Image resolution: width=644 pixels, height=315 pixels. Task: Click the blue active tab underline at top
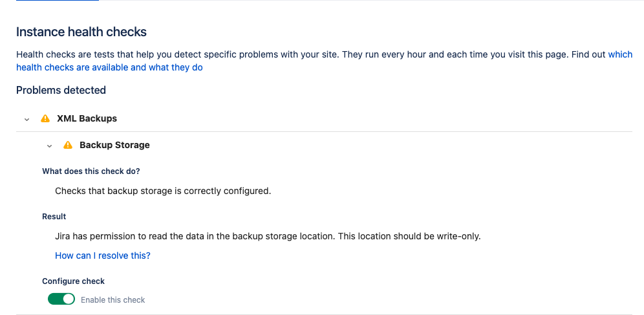pos(57,1)
